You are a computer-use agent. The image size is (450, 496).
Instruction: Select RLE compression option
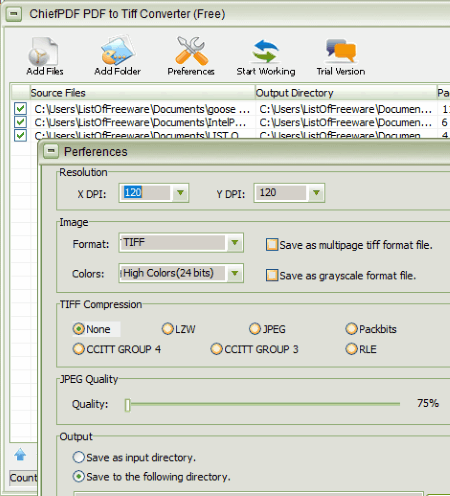click(351, 349)
